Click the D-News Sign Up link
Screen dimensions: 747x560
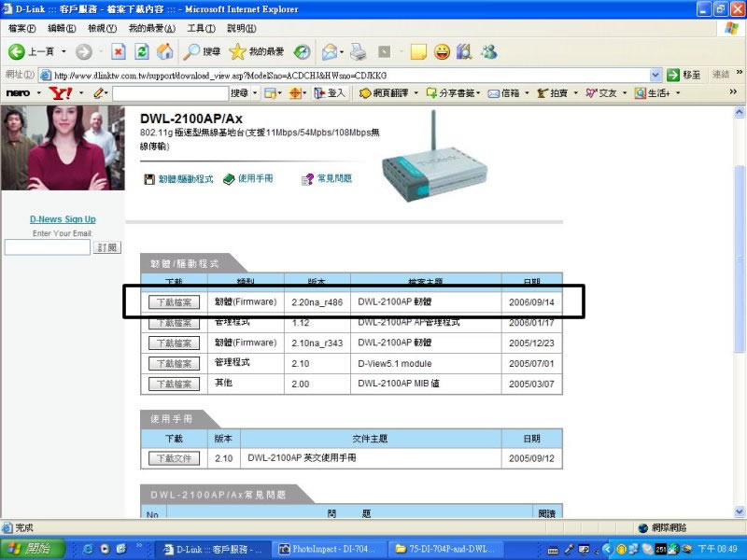pos(63,219)
